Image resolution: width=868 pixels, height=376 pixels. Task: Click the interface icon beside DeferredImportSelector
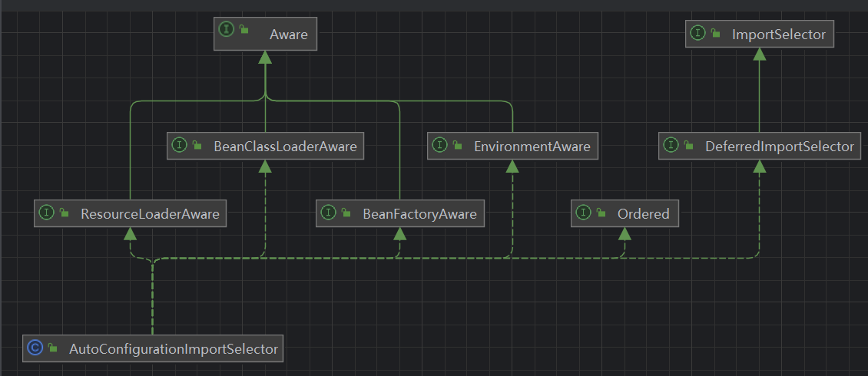coord(671,146)
